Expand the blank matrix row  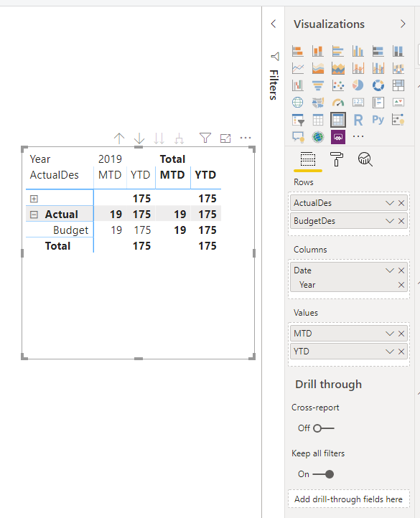(x=34, y=199)
